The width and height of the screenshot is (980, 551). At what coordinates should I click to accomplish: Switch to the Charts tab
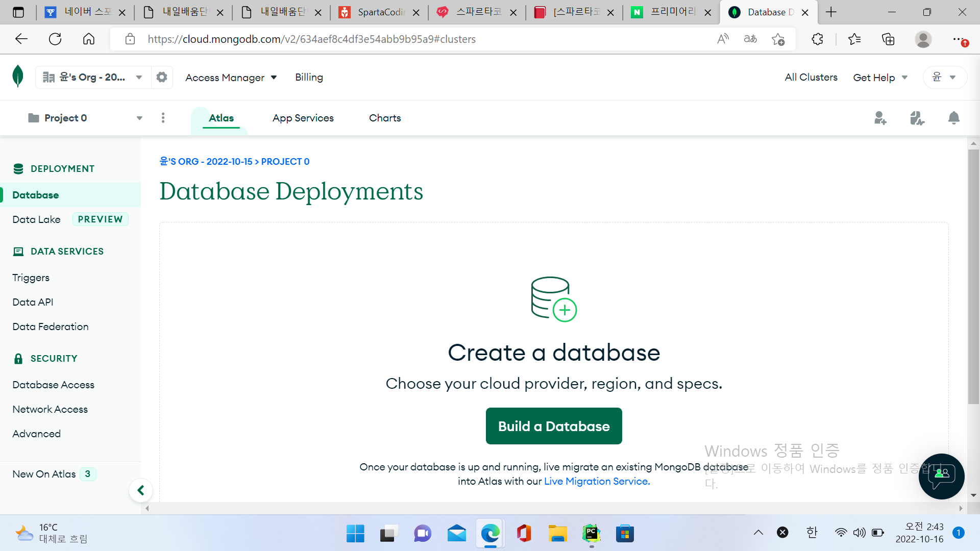point(385,118)
